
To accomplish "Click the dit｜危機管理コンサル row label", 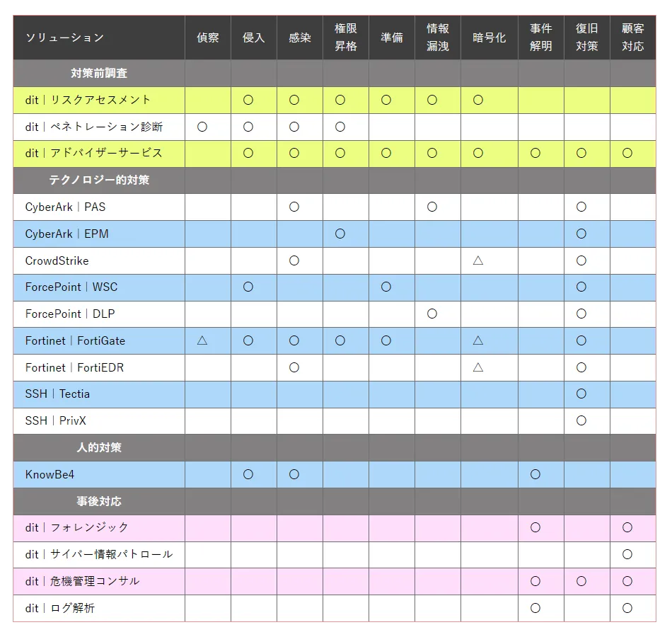I will click(82, 581).
